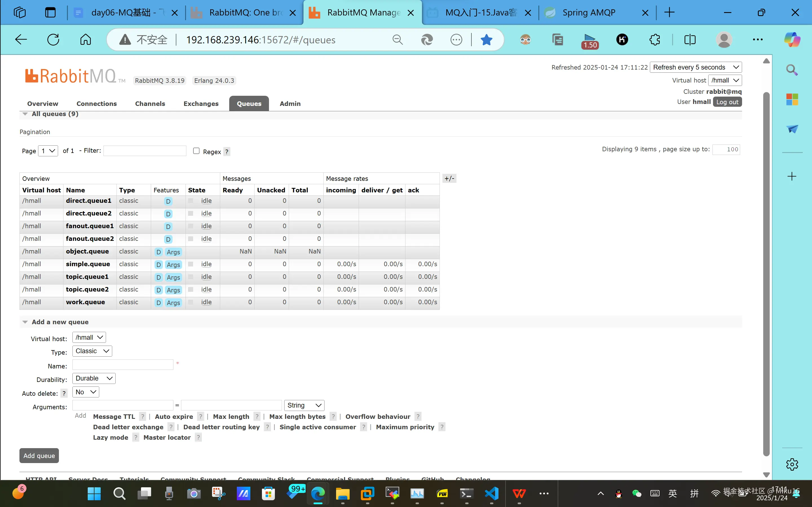Switch to the Exchanges tab

(x=201, y=104)
